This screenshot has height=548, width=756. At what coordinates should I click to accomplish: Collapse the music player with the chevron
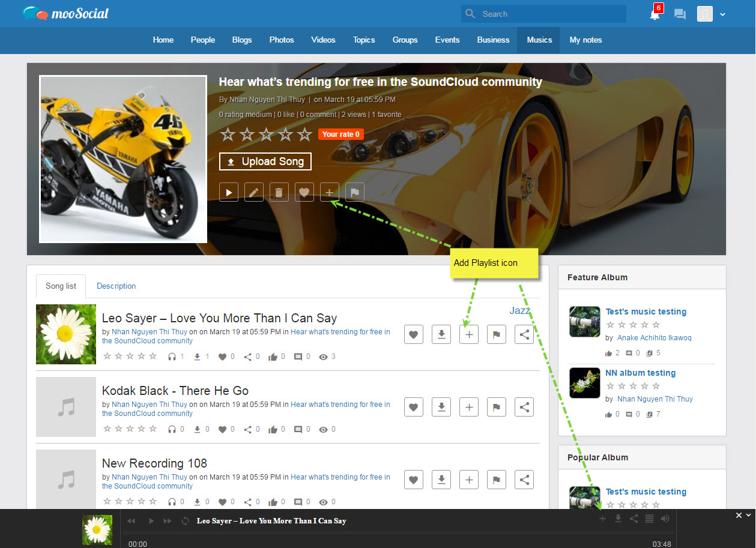(x=748, y=515)
